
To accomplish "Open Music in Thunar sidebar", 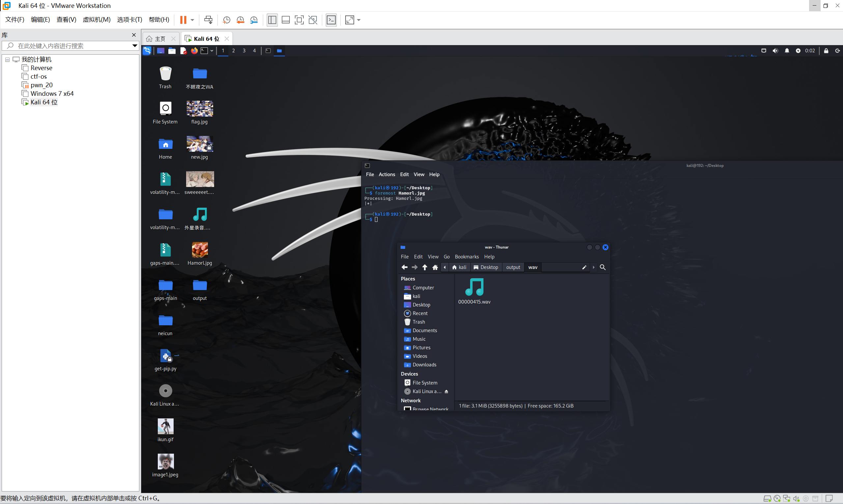I will tap(419, 339).
